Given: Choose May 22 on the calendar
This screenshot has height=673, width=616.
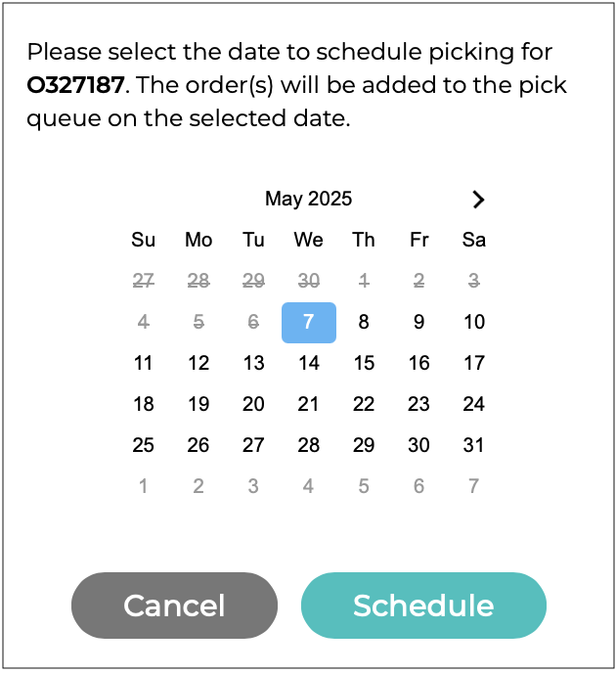Looking at the screenshot, I should [364, 404].
